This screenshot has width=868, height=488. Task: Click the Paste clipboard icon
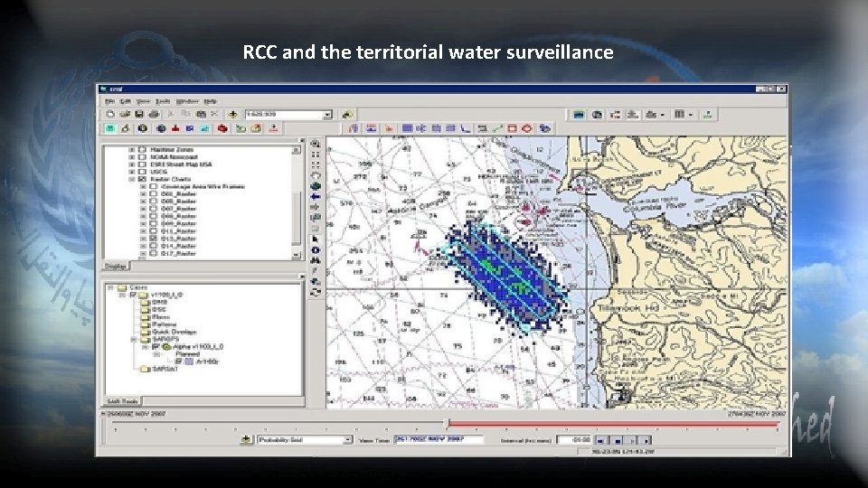201,115
